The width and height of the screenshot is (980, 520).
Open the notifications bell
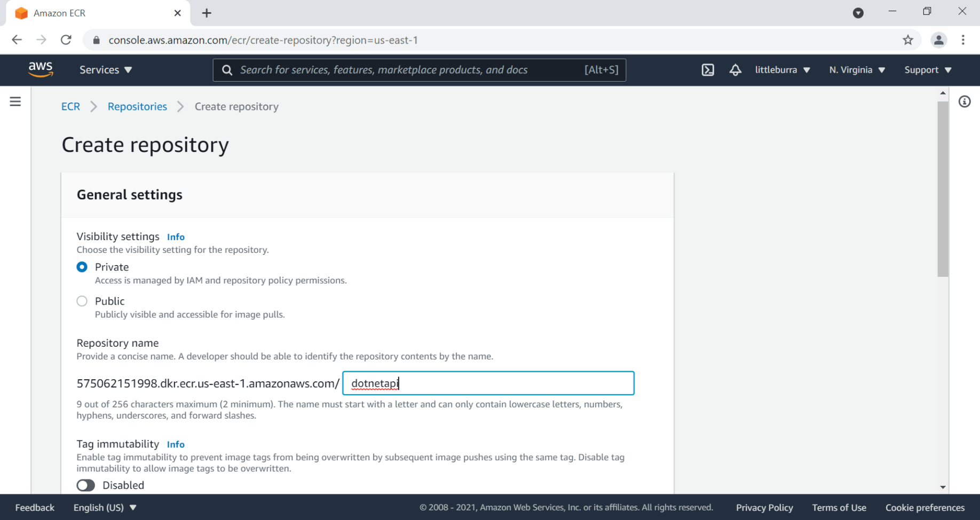pos(735,70)
